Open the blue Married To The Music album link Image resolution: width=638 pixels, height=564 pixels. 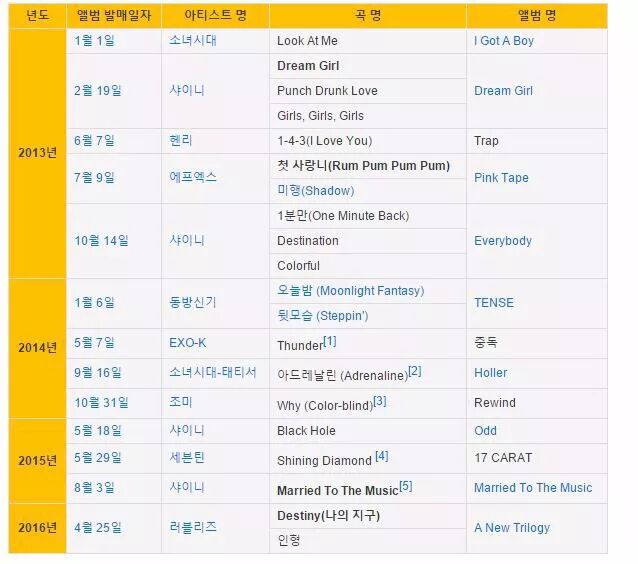(x=533, y=488)
